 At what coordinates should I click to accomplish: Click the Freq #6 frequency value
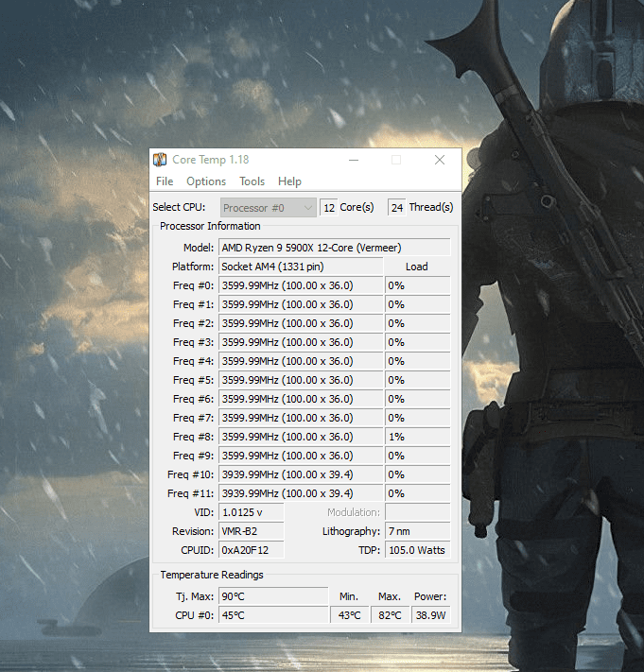pos(301,399)
